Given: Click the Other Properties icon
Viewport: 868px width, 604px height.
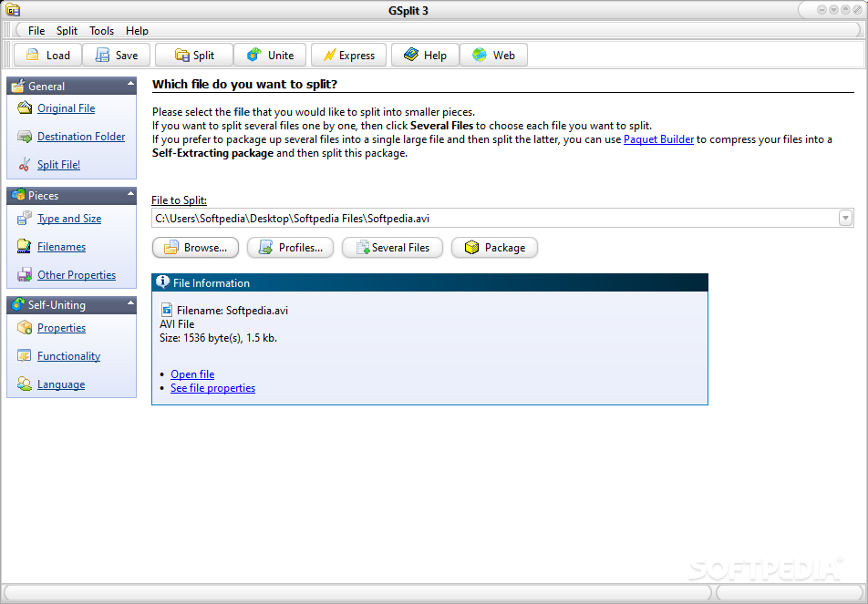Looking at the screenshot, I should coord(25,275).
